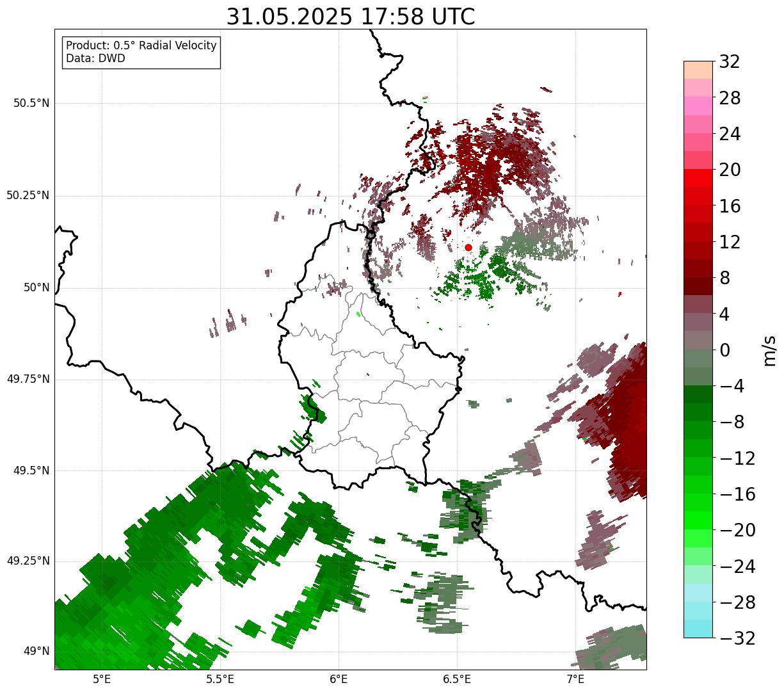Click the m/s unit label
This screenshot has height=692, width=784.
coord(770,350)
